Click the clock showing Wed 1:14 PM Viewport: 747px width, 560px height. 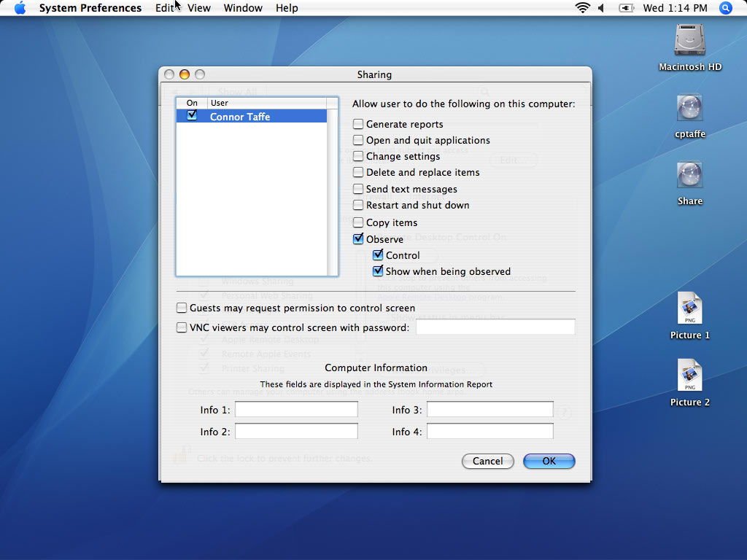click(675, 8)
